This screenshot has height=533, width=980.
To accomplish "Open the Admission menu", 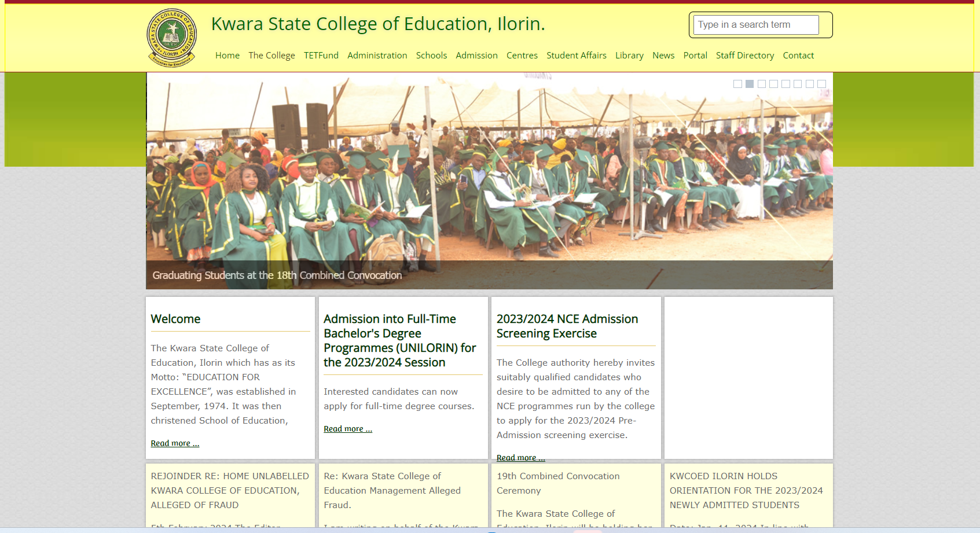I will 476,56.
